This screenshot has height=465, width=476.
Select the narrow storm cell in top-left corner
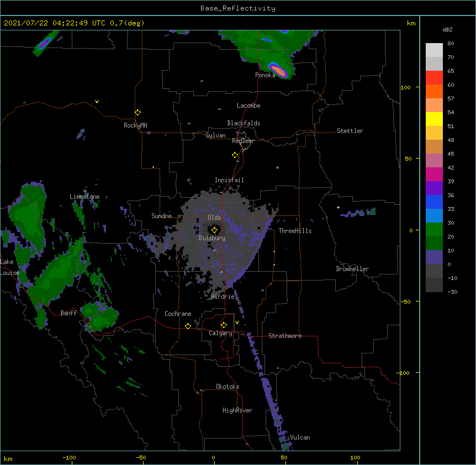tap(45, 43)
